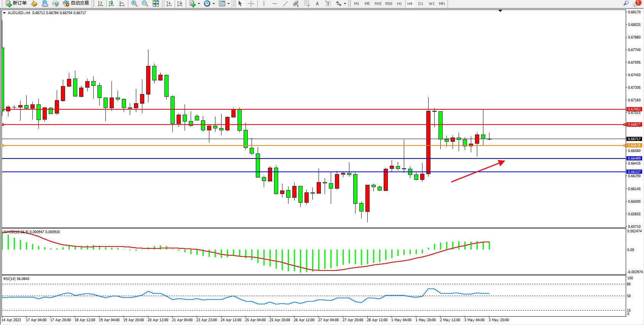Open the periodicity clock dropdown arrow
Viewport: 644px width, 325px height.
214,4
